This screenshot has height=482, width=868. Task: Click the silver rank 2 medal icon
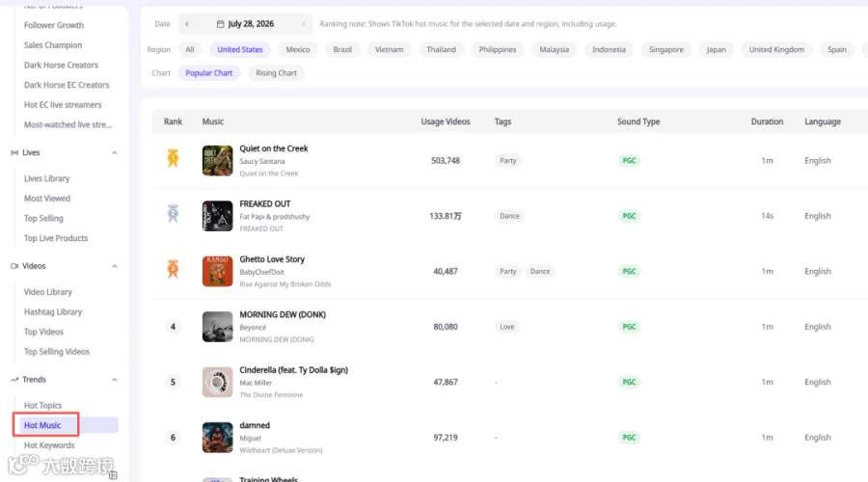click(x=173, y=214)
